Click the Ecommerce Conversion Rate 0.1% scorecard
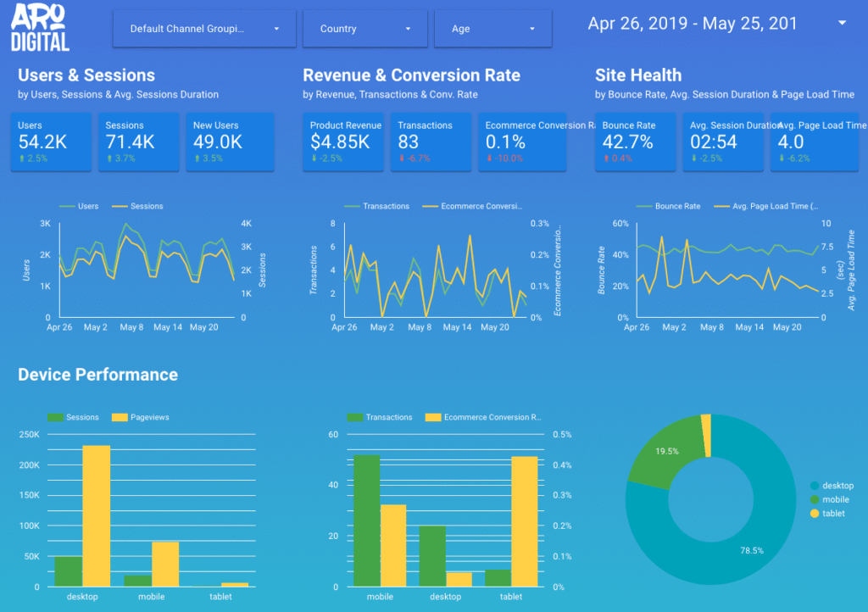868x612 pixels. point(522,142)
